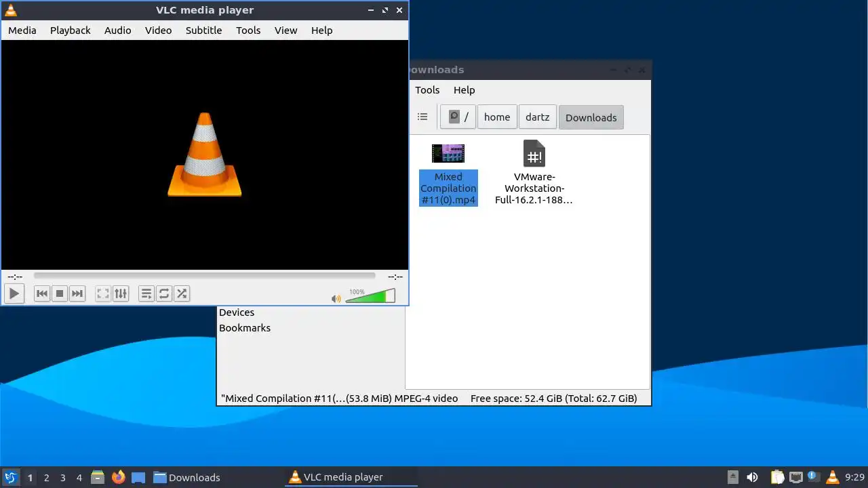The width and height of the screenshot is (868, 488).
Task: Skip to next media in VLC
Action: tap(77, 293)
